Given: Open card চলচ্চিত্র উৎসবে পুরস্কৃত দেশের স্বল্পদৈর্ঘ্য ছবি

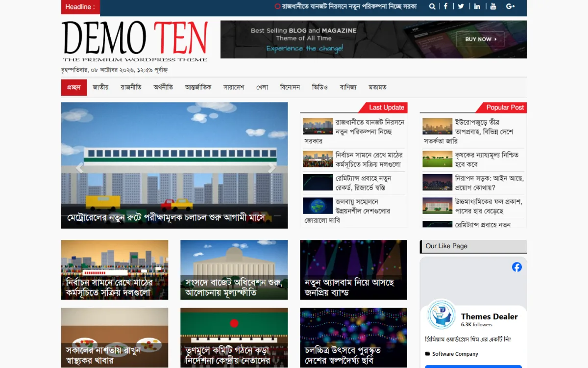Looking at the screenshot, I should [353, 338].
